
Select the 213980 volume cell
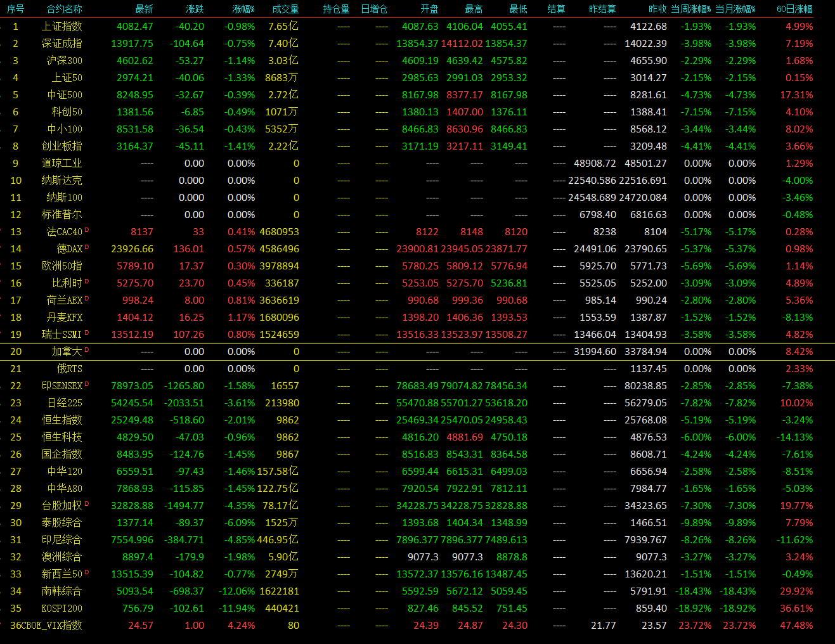282,403
